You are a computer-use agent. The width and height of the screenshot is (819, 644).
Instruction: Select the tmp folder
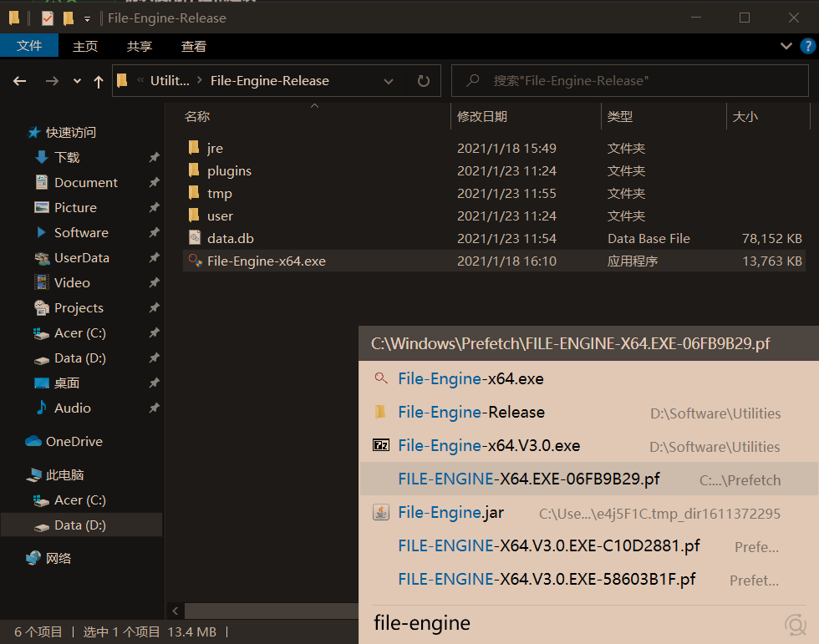[x=219, y=194]
